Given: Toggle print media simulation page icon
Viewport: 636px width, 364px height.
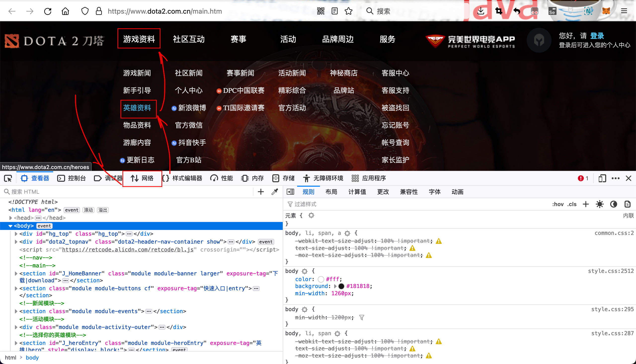Looking at the screenshot, I should point(627,204).
